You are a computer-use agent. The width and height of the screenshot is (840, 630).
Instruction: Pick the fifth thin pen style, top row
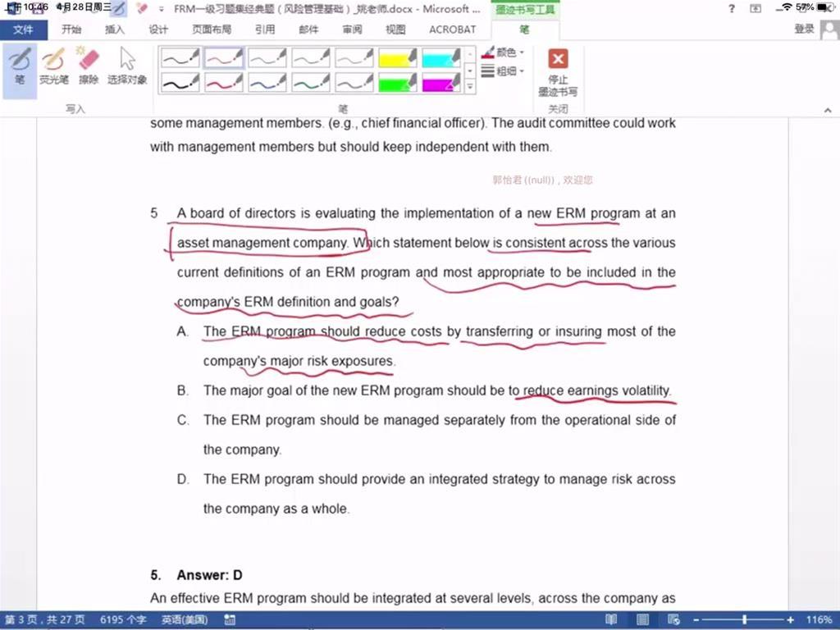(354, 57)
